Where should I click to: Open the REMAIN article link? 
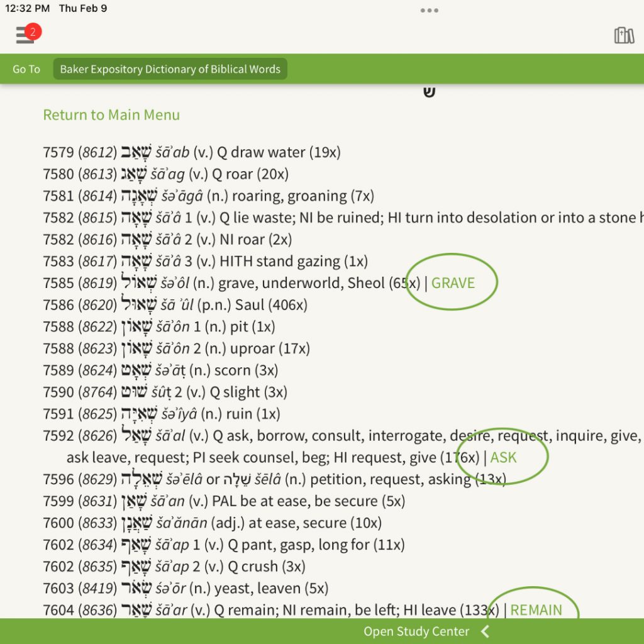tap(536, 610)
